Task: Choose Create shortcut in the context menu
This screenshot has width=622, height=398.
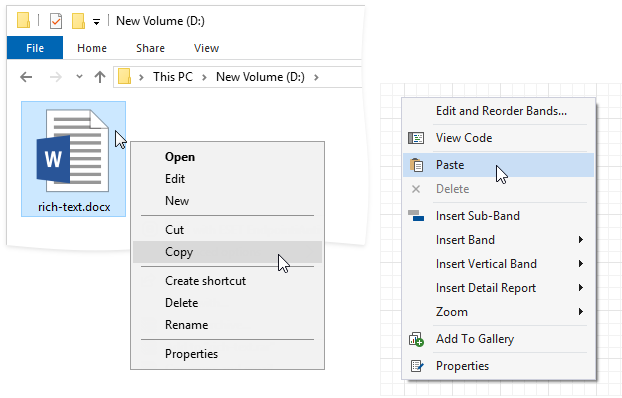Action: point(227,281)
